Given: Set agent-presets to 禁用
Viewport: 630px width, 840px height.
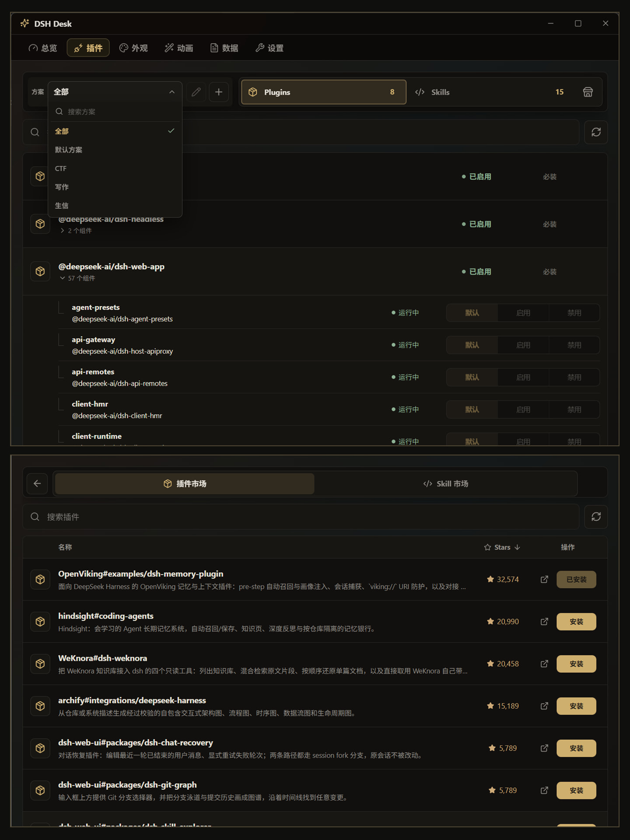Looking at the screenshot, I should point(574,313).
